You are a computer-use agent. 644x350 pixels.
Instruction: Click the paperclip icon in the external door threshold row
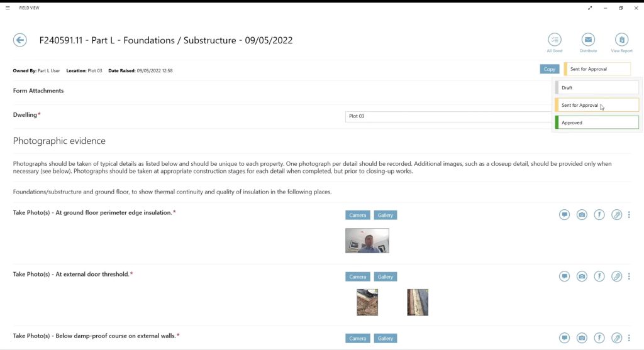tap(617, 276)
